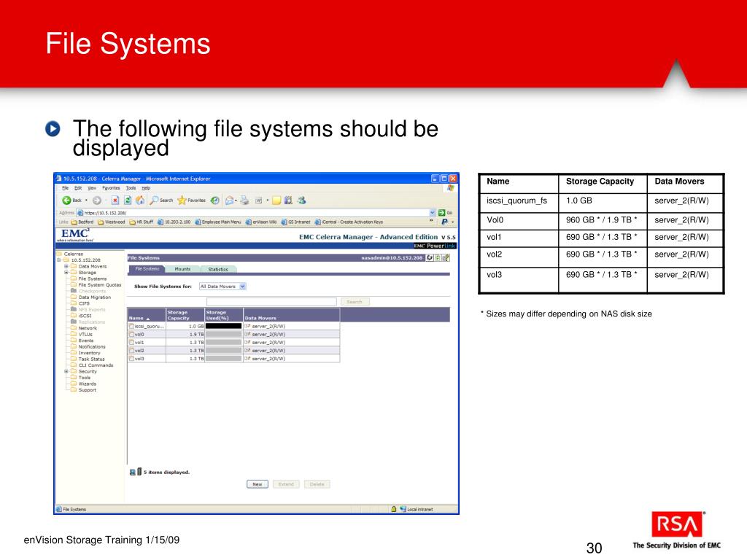Viewport: 747px width, 560px height.
Task: Click the New button
Action: (x=258, y=484)
